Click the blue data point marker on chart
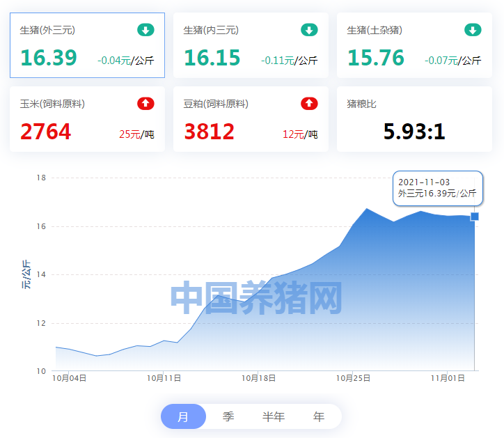The width and height of the screenshot is (504, 438). (x=475, y=217)
